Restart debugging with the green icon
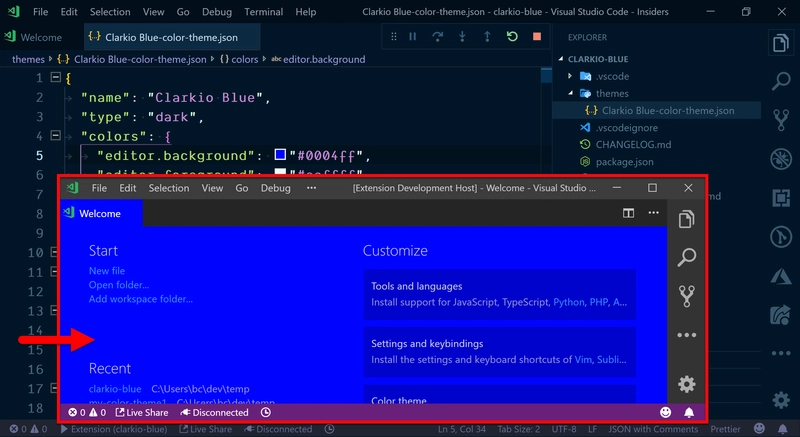The image size is (800, 437). pyautogui.click(x=512, y=37)
